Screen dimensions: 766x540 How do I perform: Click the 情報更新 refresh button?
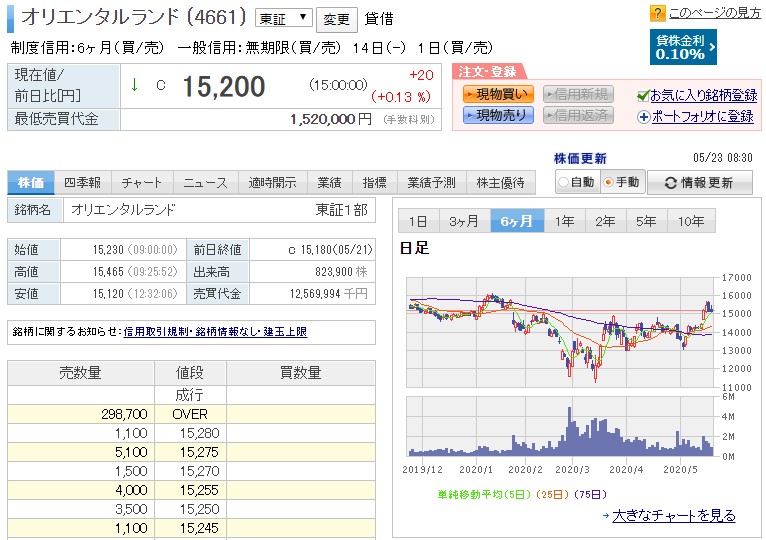click(x=700, y=183)
